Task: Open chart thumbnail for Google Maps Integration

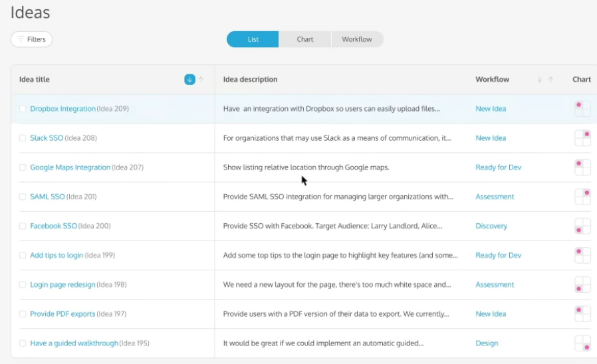Action: pyautogui.click(x=582, y=167)
